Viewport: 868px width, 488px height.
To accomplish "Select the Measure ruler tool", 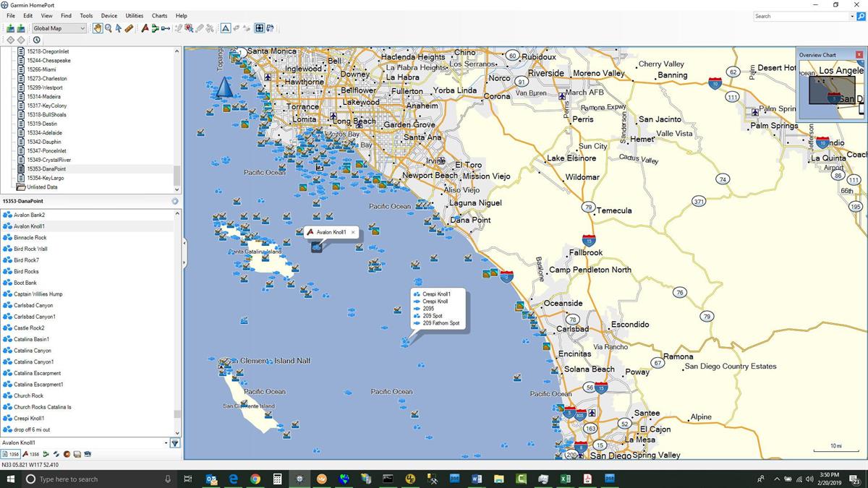I will coord(129,28).
